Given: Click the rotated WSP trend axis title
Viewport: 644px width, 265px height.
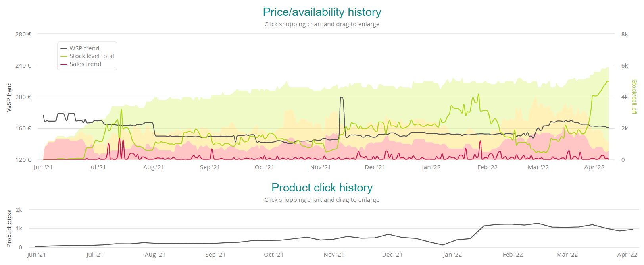Looking at the screenshot, I should pos(9,97).
